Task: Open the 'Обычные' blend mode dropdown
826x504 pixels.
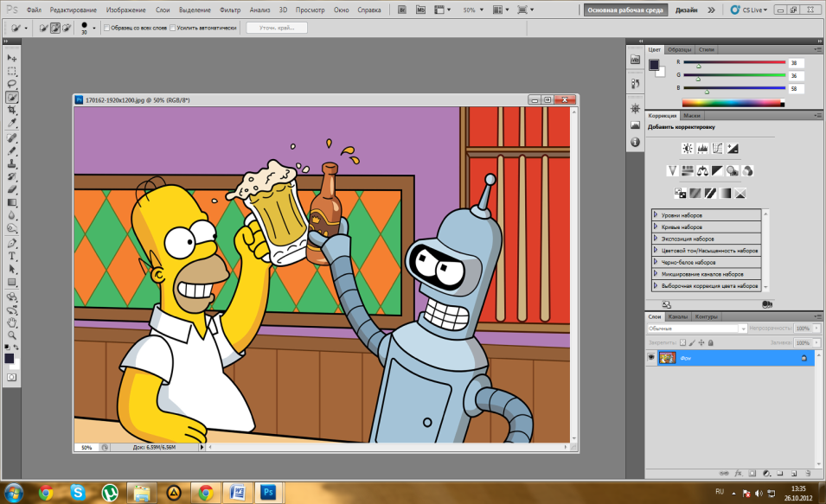Action: [697, 329]
